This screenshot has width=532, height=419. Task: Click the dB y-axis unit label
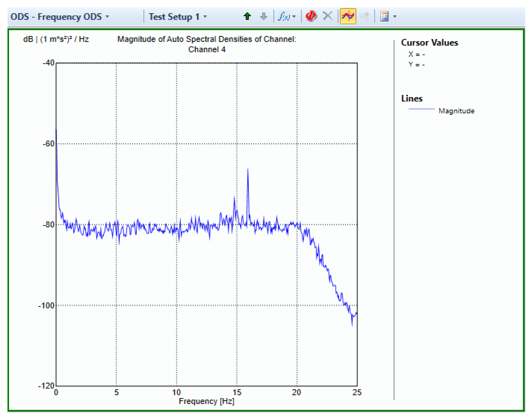pos(56,39)
